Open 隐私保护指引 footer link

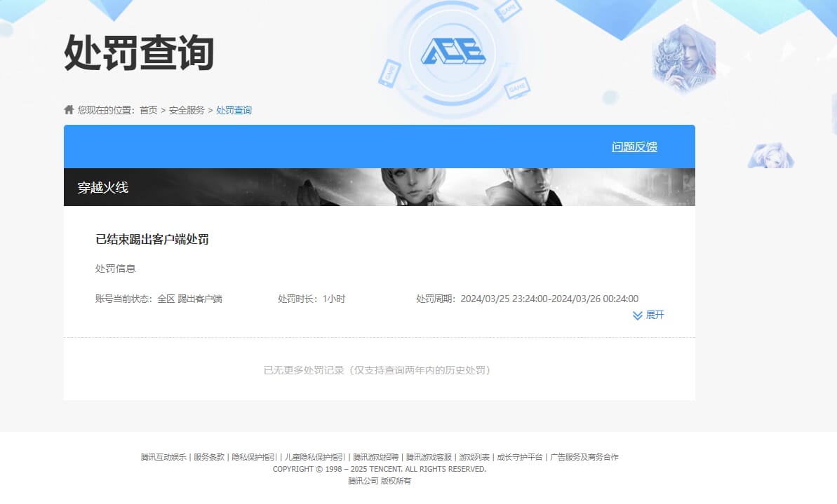254,457
